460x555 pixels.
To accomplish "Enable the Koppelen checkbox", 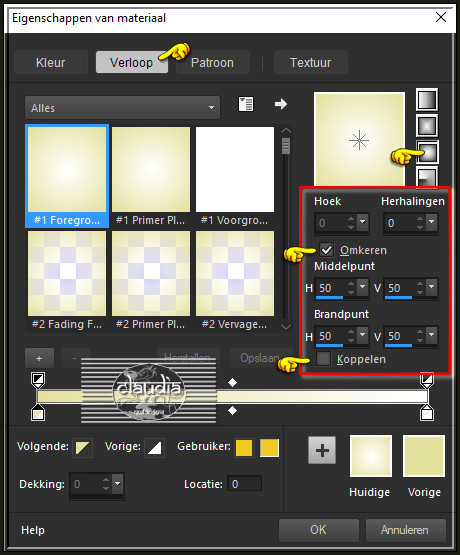I will (x=323, y=359).
